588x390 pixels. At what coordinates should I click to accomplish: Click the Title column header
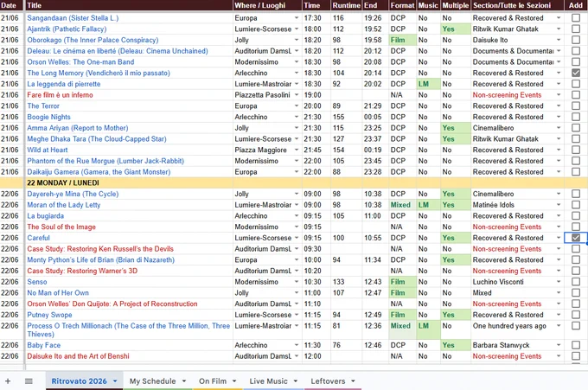point(129,5)
